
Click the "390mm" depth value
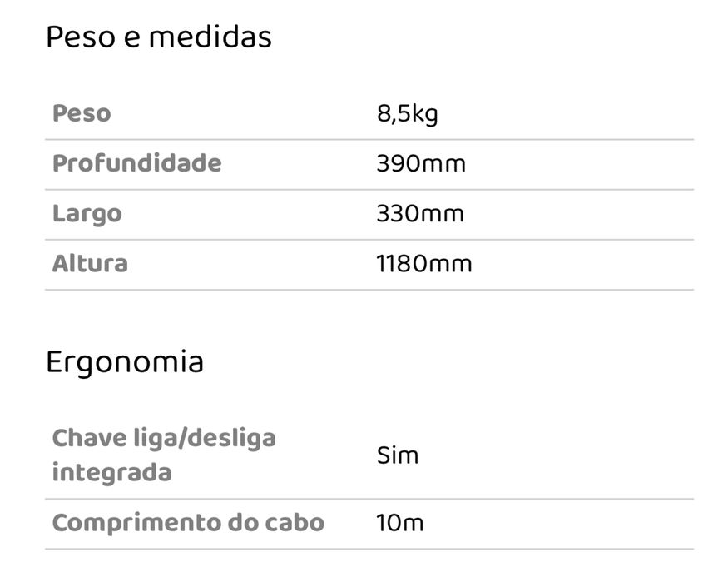pyautogui.click(x=421, y=164)
